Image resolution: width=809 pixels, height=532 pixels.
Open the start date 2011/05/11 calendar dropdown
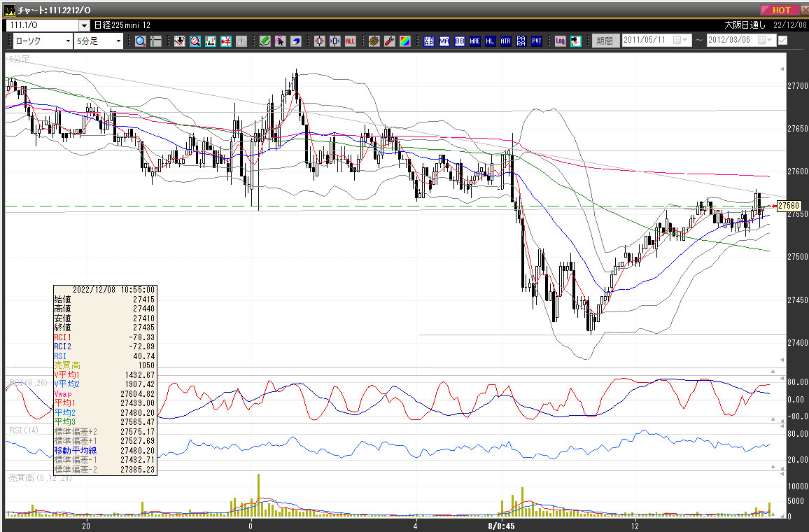[680, 40]
